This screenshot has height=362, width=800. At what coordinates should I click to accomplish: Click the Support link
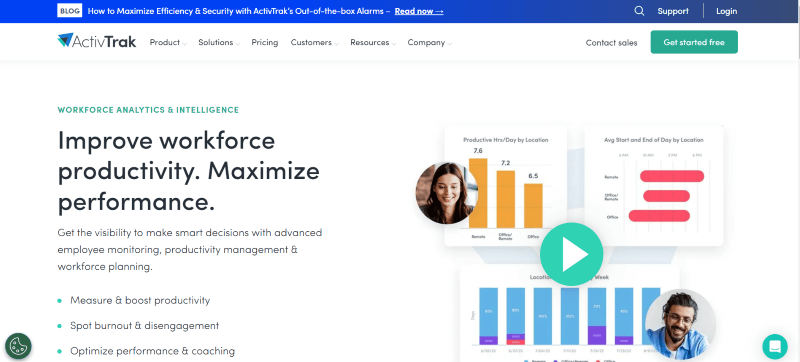[672, 11]
